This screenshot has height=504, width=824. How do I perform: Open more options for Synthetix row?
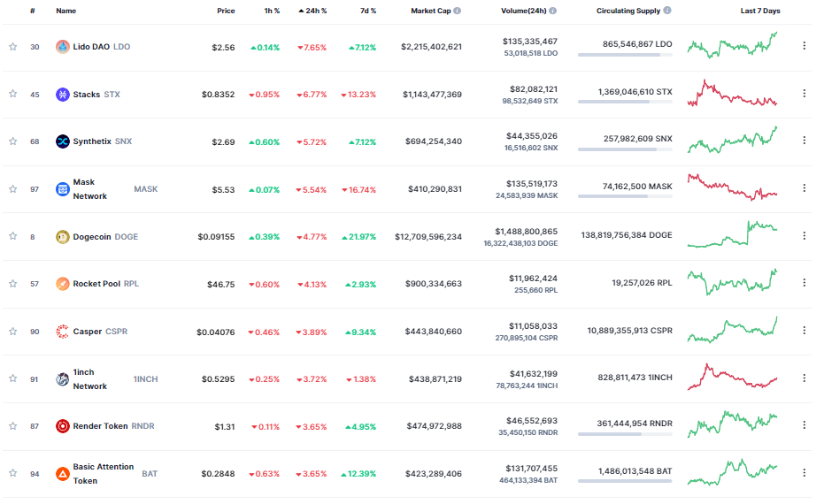coord(804,140)
